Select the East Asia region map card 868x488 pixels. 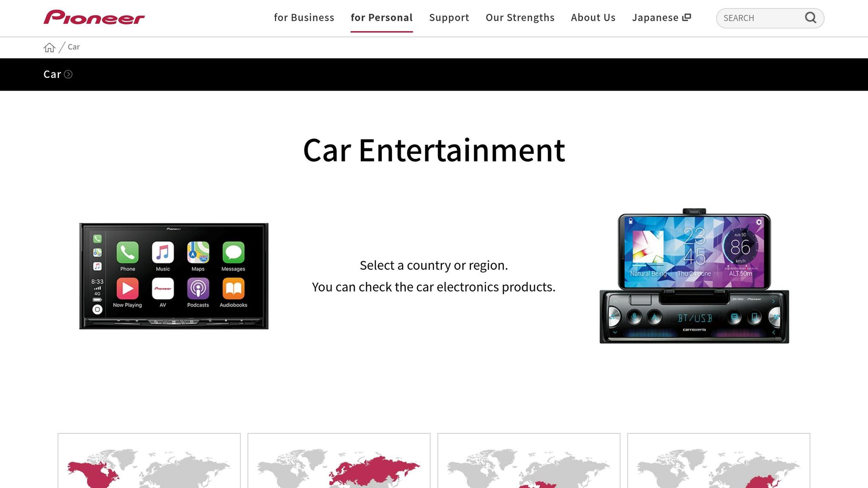click(x=719, y=462)
